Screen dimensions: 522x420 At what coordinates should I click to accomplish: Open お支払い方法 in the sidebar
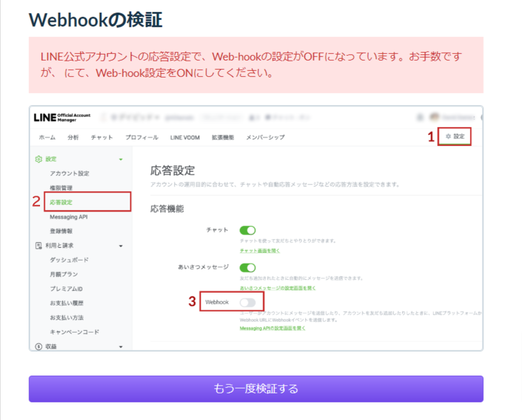pos(67,318)
